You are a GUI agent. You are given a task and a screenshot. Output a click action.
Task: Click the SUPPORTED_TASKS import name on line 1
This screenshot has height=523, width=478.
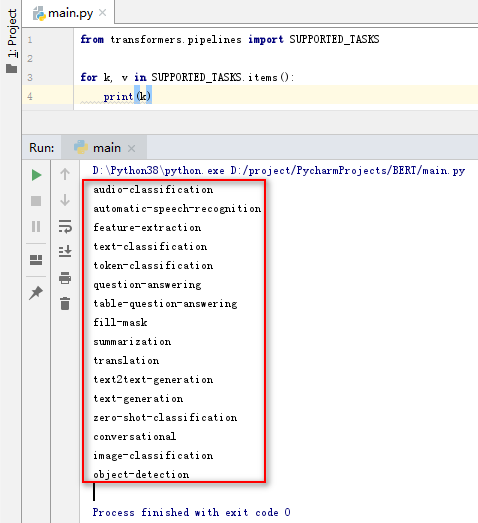click(x=334, y=39)
